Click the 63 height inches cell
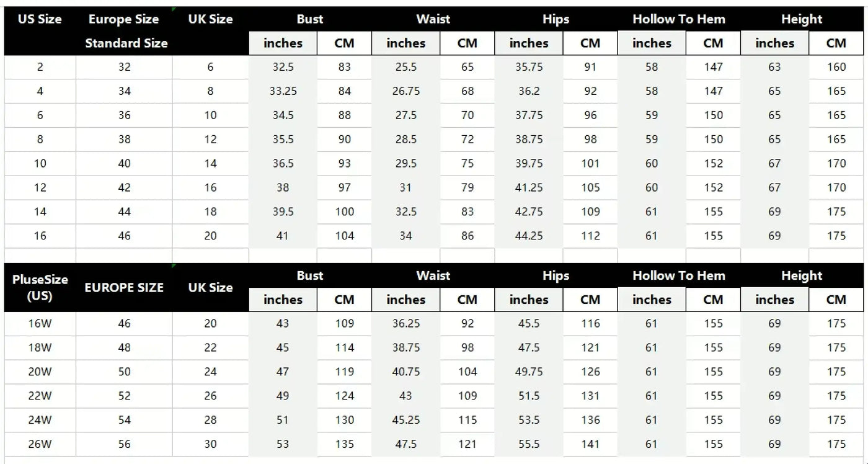Image resolution: width=868 pixels, height=464 pixels. coord(774,67)
